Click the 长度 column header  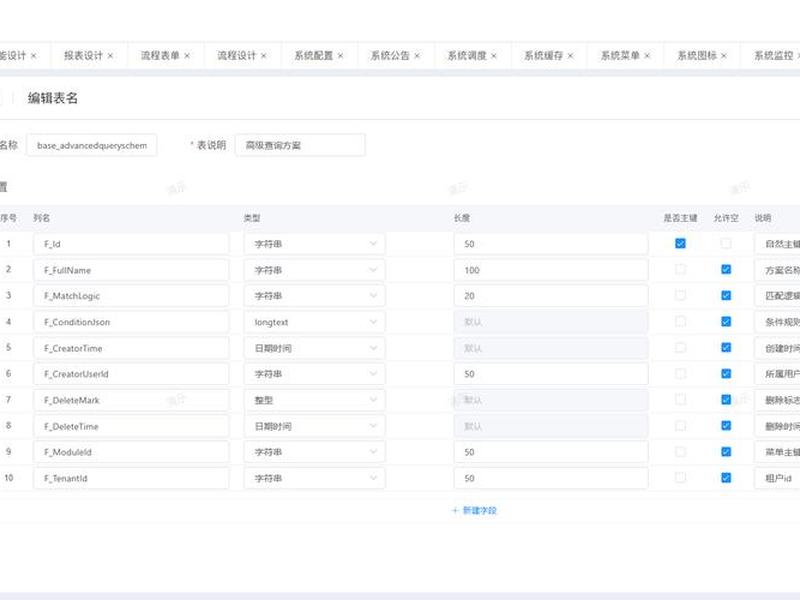point(462,218)
